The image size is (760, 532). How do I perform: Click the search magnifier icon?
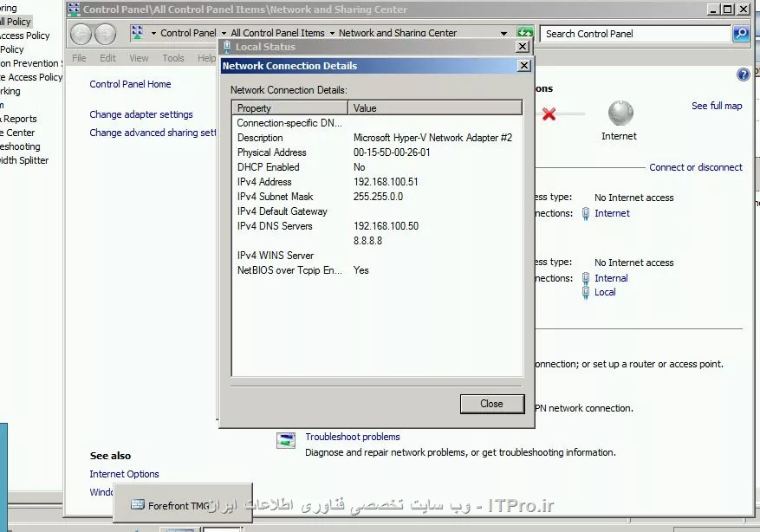coord(741,34)
